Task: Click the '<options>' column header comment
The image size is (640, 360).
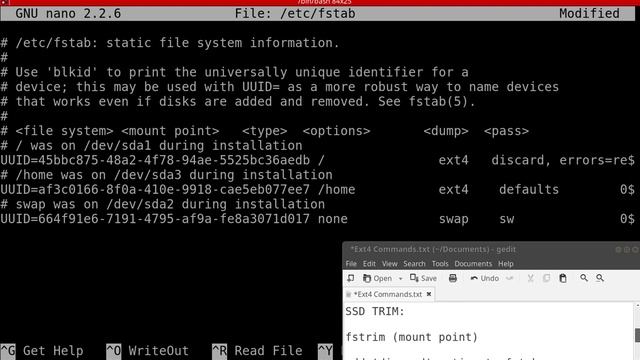Action: (336, 131)
